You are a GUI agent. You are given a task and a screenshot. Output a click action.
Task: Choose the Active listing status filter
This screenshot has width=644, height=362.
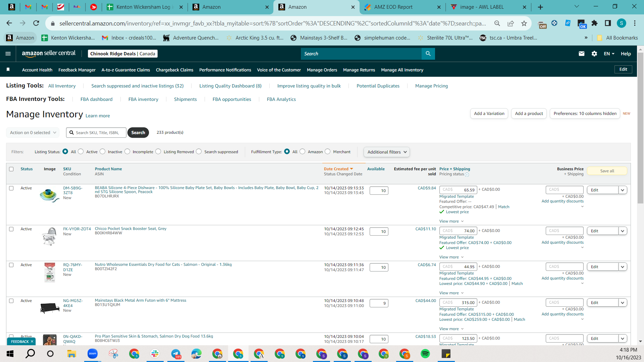[x=81, y=152]
